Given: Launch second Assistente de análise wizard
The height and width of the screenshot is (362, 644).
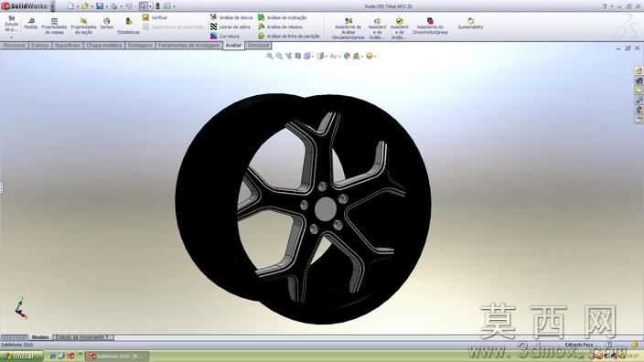Looking at the screenshot, I should 377,28.
